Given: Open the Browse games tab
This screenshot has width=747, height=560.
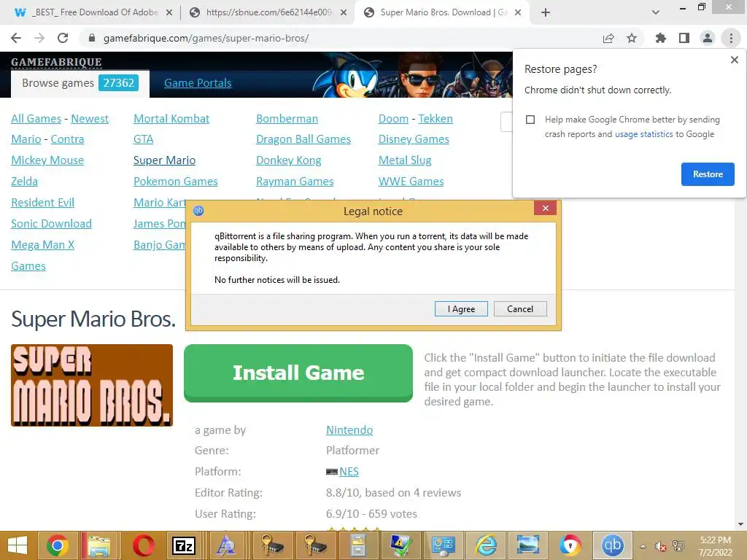Looking at the screenshot, I should [80, 83].
